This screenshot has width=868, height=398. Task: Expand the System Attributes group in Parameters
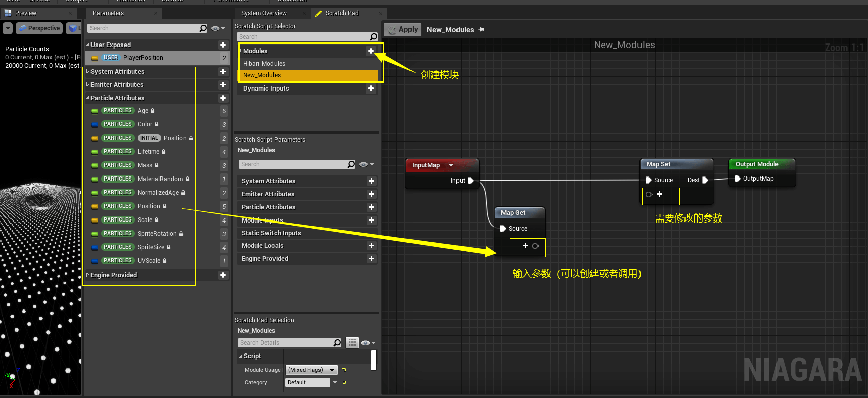tap(87, 72)
